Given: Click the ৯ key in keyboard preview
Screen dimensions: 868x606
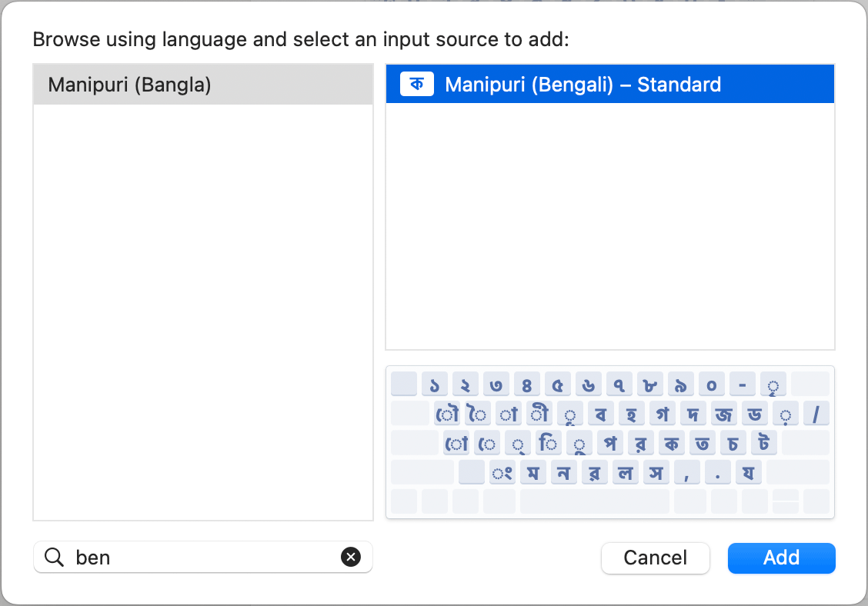Looking at the screenshot, I should [x=681, y=384].
